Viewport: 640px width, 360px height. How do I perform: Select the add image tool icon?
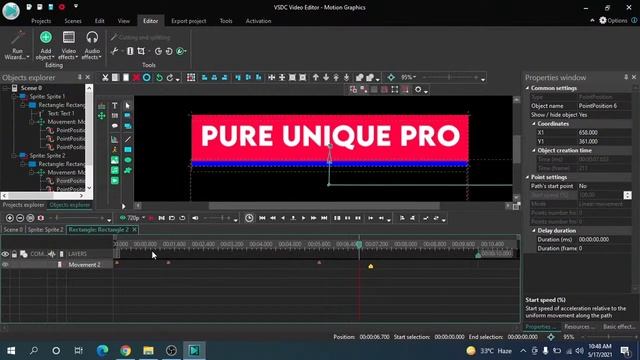(115, 160)
